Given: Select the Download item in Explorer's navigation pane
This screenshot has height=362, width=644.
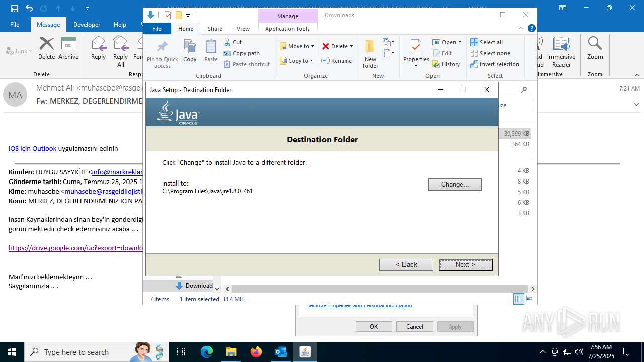Looking at the screenshot, I should point(194,285).
